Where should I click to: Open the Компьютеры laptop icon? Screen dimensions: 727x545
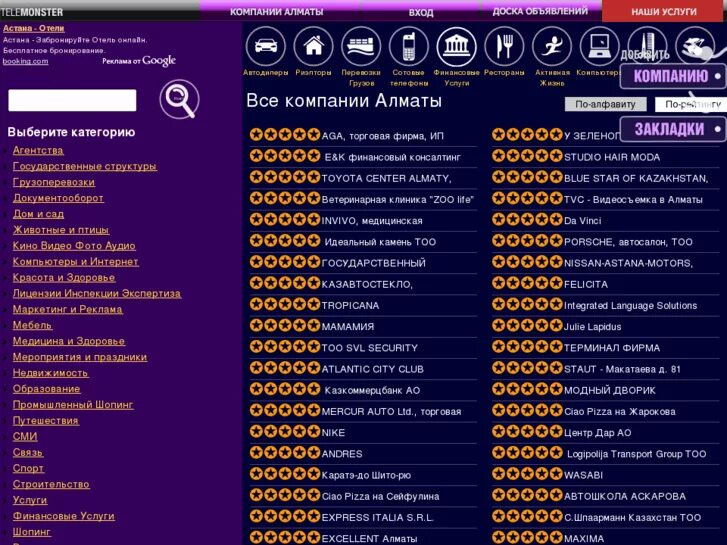tap(599, 46)
